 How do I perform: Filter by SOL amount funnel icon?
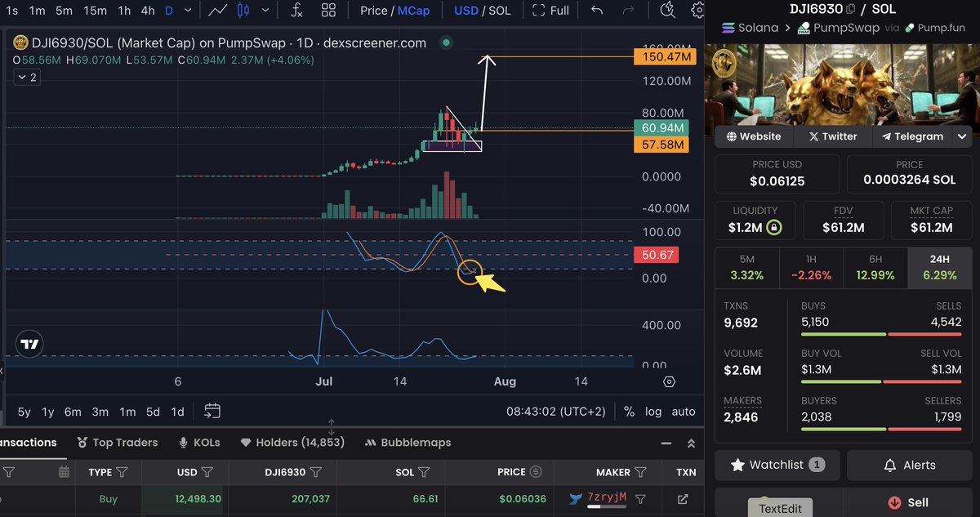point(425,471)
